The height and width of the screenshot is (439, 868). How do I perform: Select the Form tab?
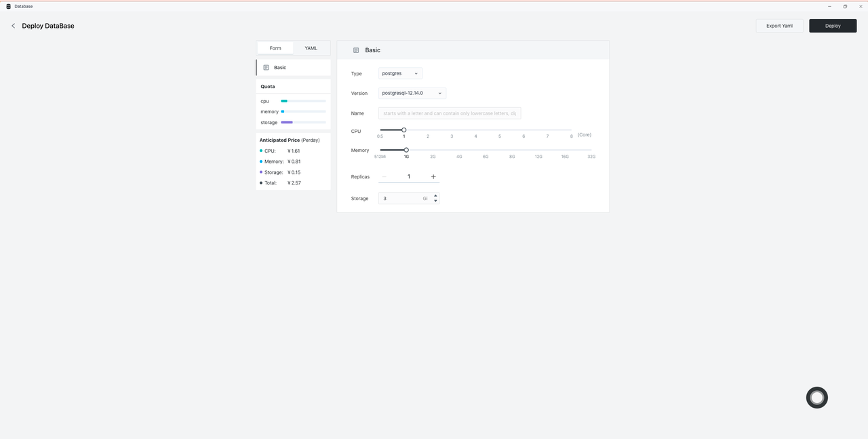coord(275,48)
